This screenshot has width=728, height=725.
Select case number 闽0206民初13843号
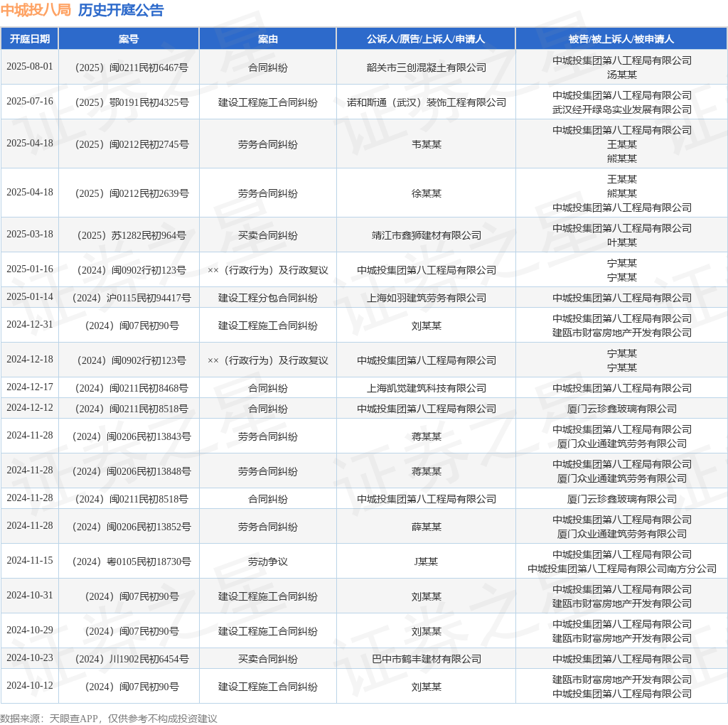pyautogui.click(x=132, y=436)
